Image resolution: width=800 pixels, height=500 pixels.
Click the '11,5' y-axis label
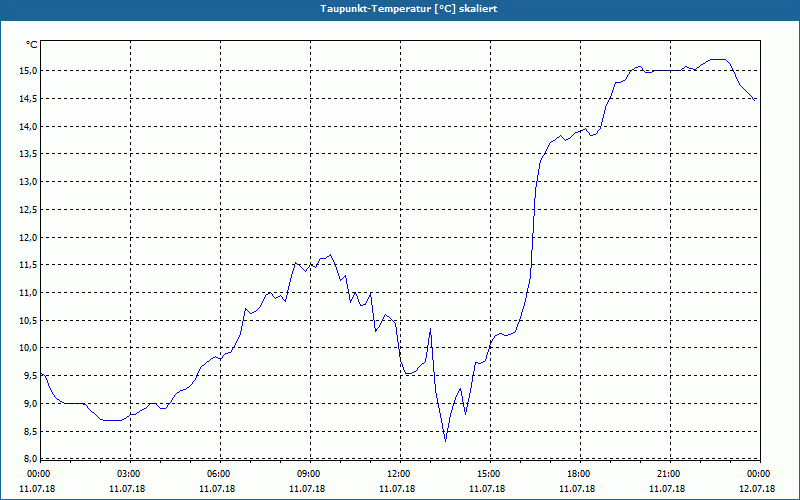pos(29,265)
